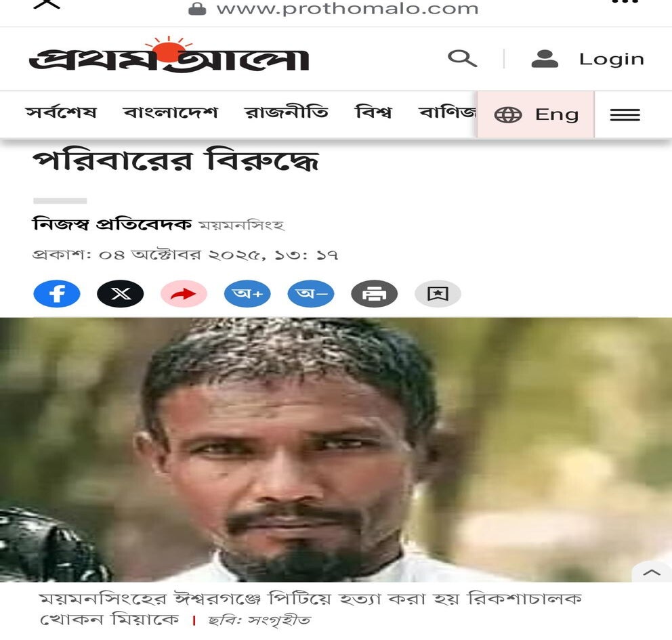Open the বাংলাদেশ section
Screen dimensions: 672x640
coord(171,112)
